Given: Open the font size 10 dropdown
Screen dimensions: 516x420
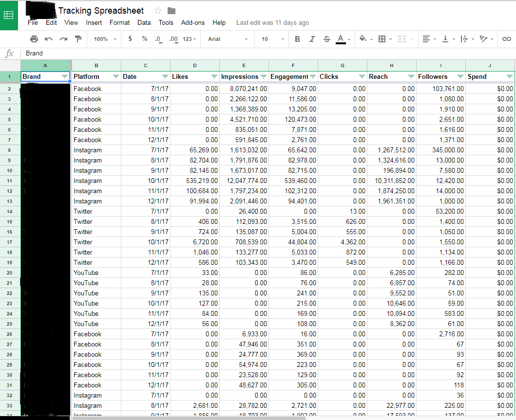Looking at the screenshot, I should (x=273, y=39).
